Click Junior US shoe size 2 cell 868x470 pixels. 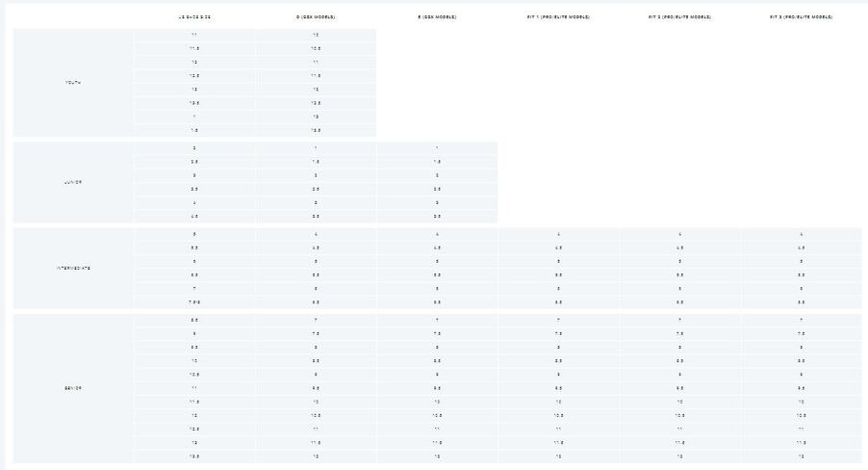(194, 148)
